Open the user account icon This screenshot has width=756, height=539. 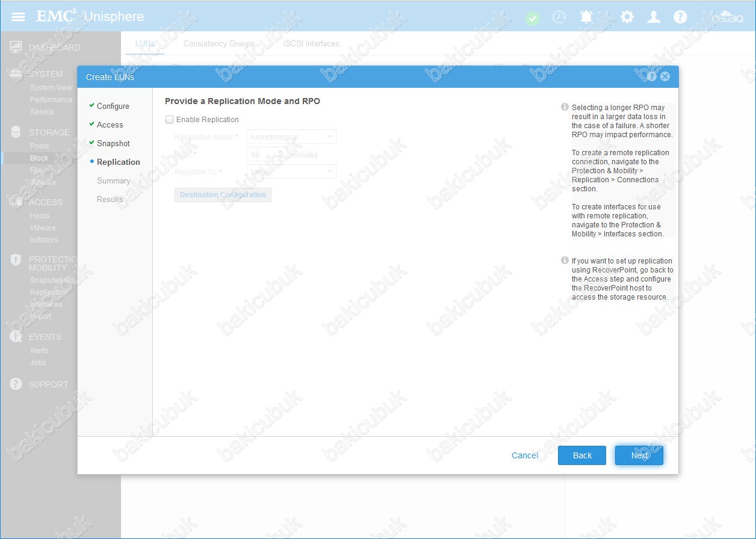coord(654,17)
